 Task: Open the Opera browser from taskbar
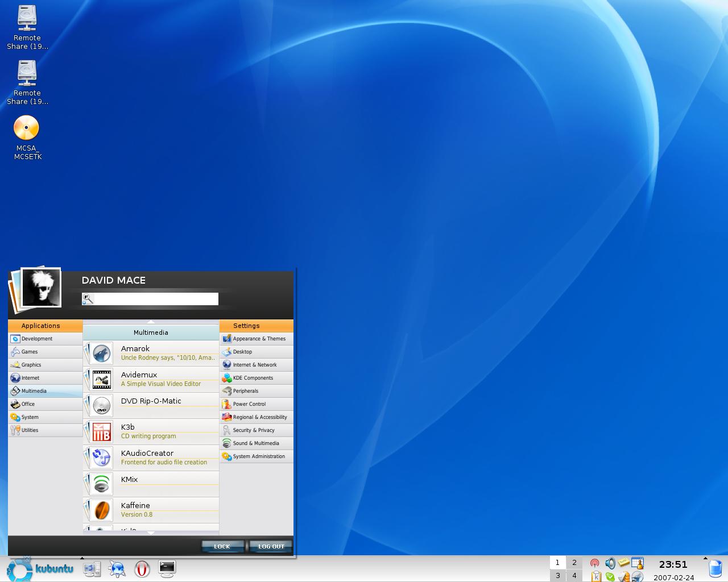tap(142, 568)
